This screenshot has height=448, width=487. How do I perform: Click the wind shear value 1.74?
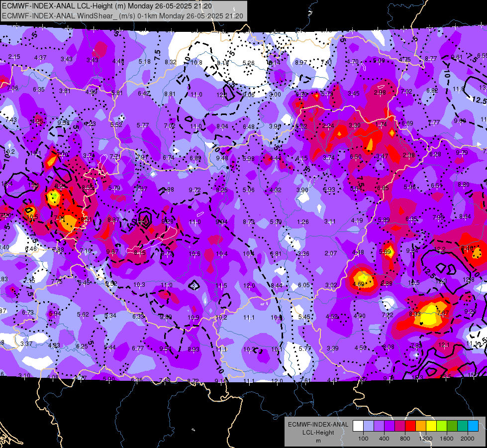click(381, 124)
